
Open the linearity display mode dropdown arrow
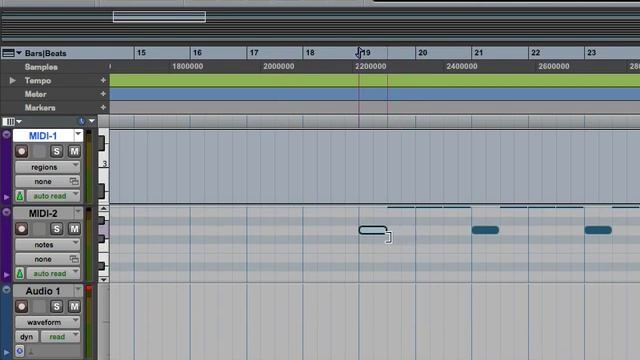click(92, 121)
